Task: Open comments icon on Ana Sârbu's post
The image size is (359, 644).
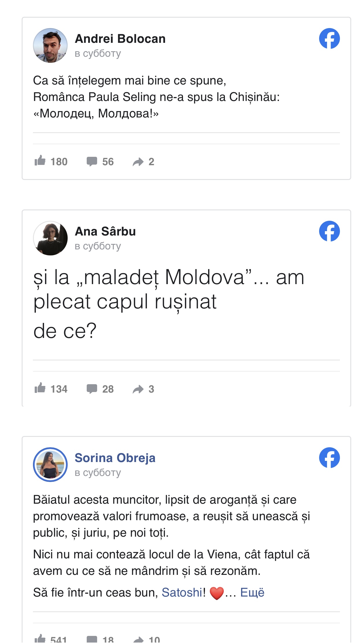Action: coord(92,389)
